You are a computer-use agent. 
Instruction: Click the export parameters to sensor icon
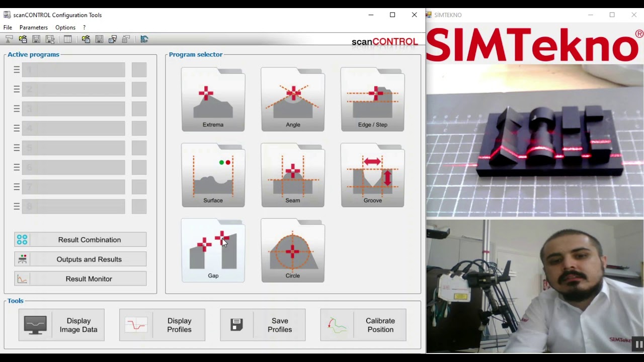pos(113,39)
